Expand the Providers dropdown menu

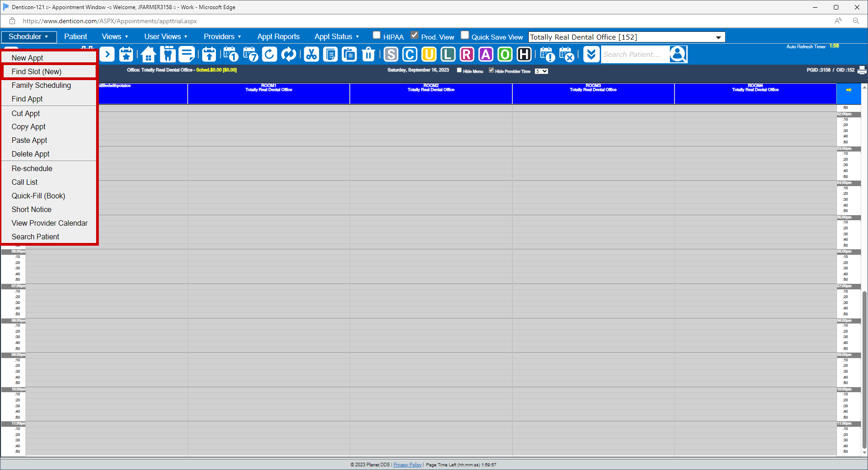coord(222,37)
